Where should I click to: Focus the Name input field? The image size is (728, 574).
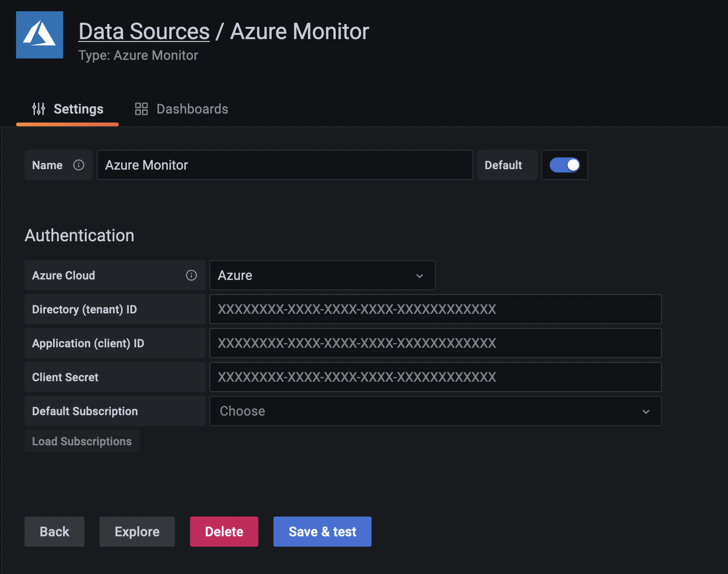coord(285,165)
